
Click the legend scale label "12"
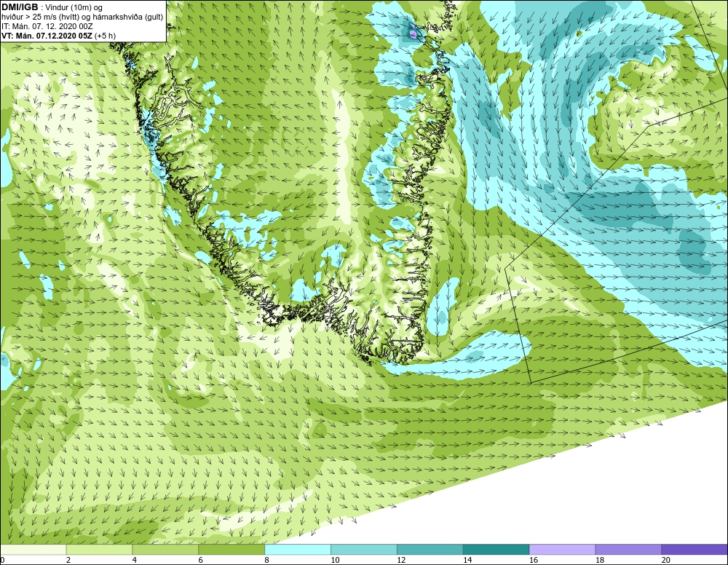pyautogui.click(x=401, y=561)
